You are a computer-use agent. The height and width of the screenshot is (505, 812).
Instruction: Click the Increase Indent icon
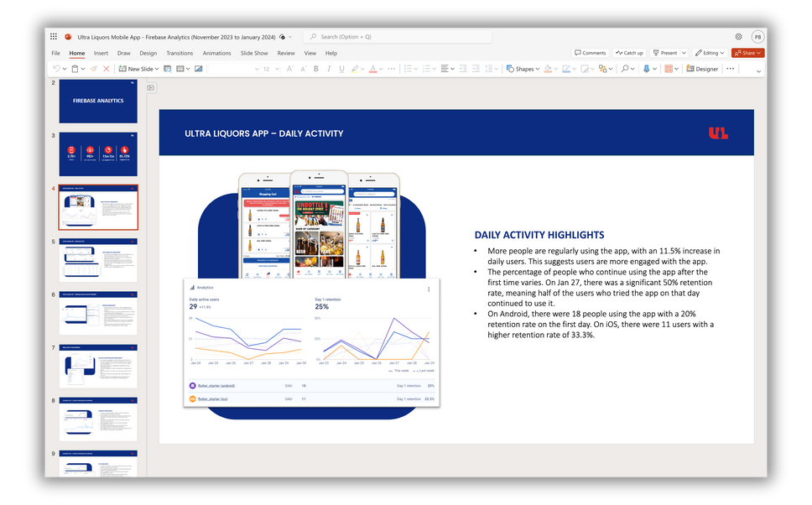point(476,69)
